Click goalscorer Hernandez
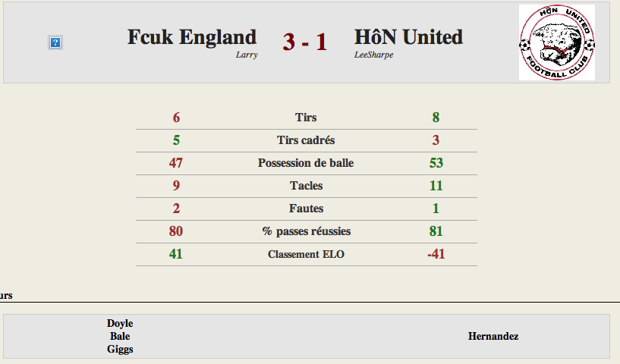 493,337
